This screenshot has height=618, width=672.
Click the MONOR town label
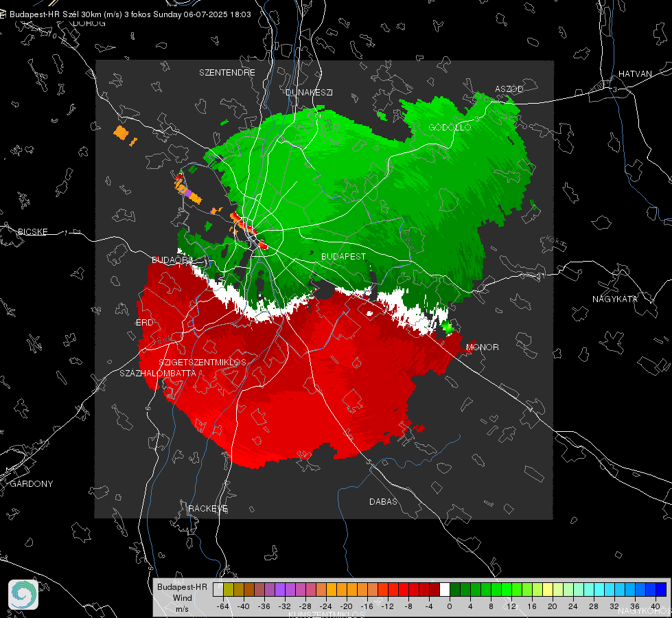click(483, 347)
